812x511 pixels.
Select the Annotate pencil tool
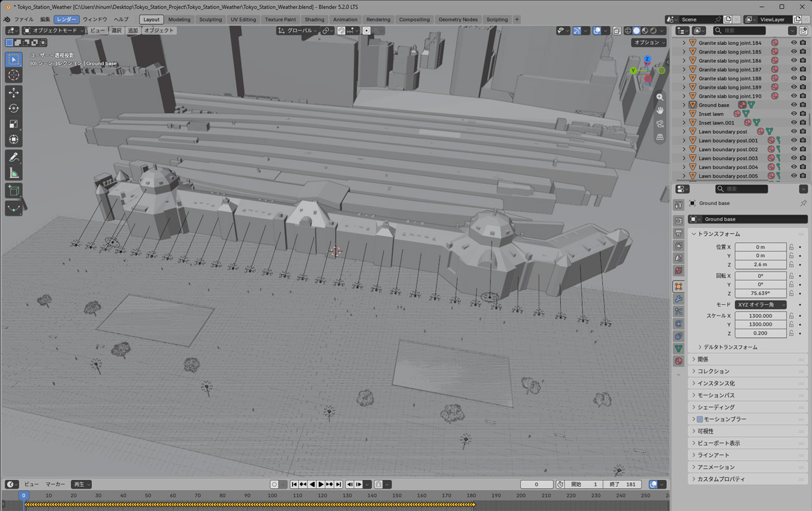(x=13, y=157)
